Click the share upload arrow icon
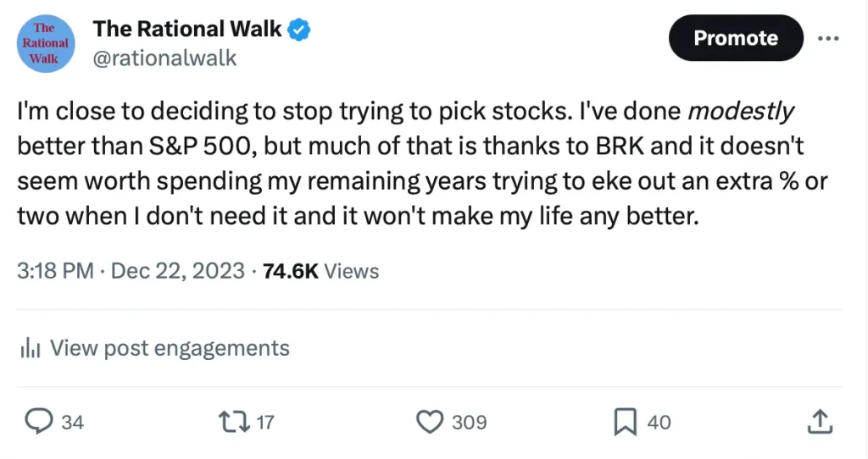868x459 pixels. (x=819, y=421)
